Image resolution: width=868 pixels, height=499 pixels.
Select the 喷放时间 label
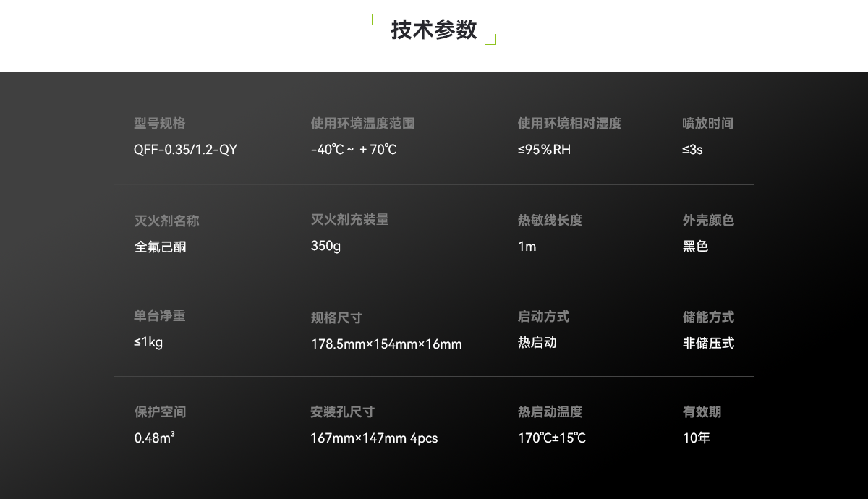click(x=708, y=124)
